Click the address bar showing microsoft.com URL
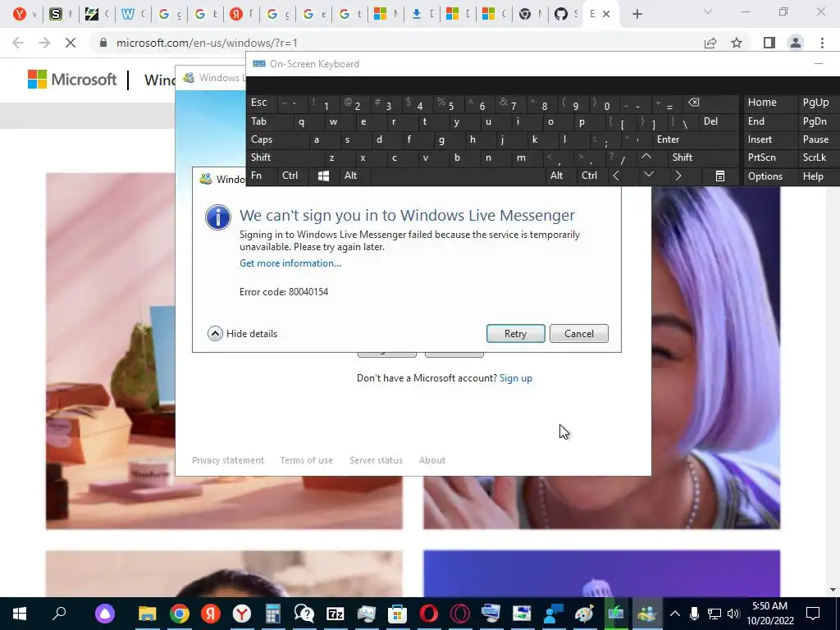 pos(396,43)
